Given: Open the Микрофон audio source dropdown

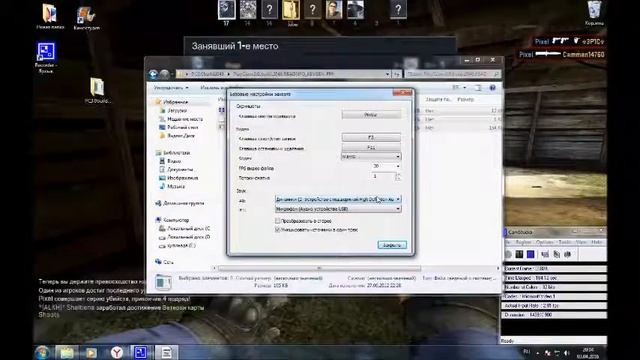Looking at the screenshot, I should [338, 209].
